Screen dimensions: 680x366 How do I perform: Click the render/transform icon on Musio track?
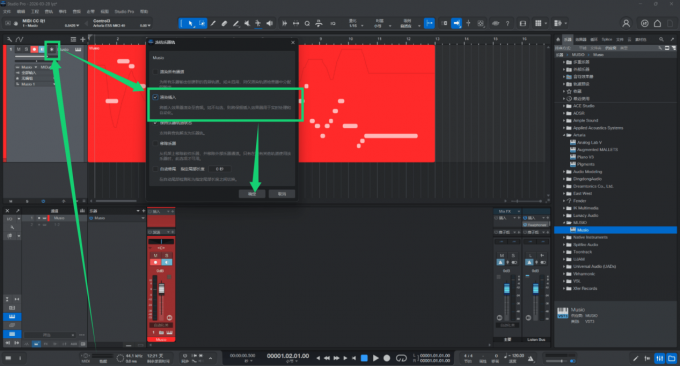(52, 49)
